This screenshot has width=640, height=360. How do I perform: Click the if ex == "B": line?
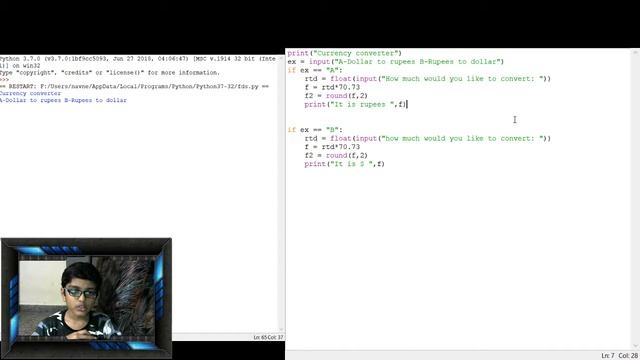[x=315, y=130]
